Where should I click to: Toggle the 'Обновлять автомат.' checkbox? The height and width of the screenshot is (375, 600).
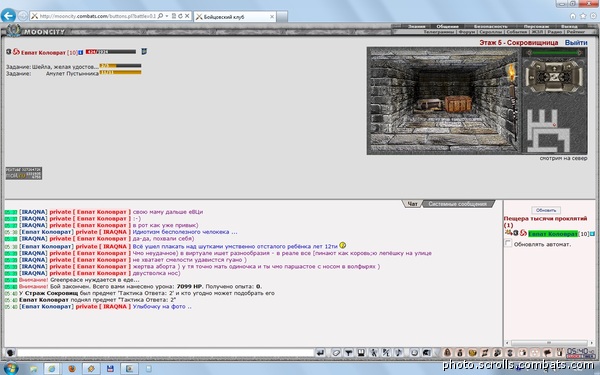click(x=508, y=243)
